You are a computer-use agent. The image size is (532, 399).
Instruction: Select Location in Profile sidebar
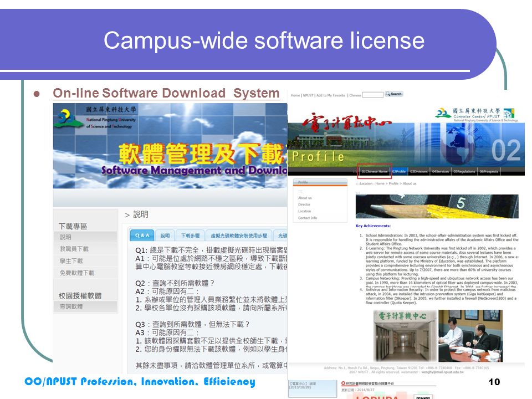304,211
